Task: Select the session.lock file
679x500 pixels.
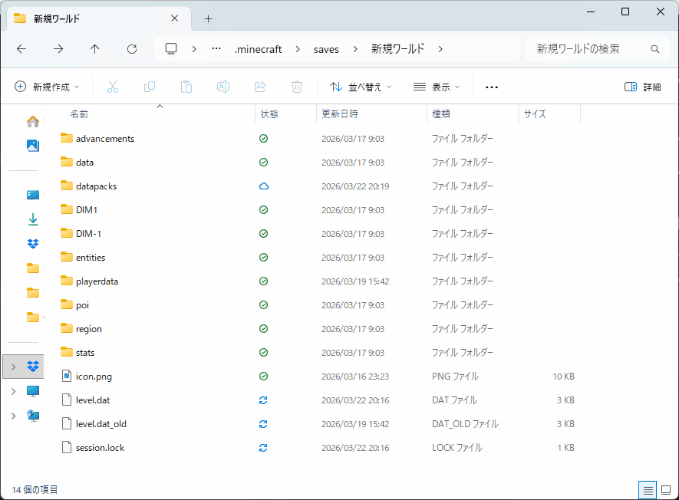Action: click(100, 448)
